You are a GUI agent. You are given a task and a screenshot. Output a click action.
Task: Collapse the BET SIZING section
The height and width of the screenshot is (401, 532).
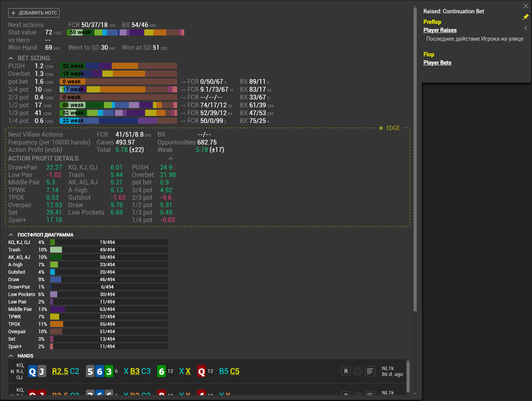(11, 58)
